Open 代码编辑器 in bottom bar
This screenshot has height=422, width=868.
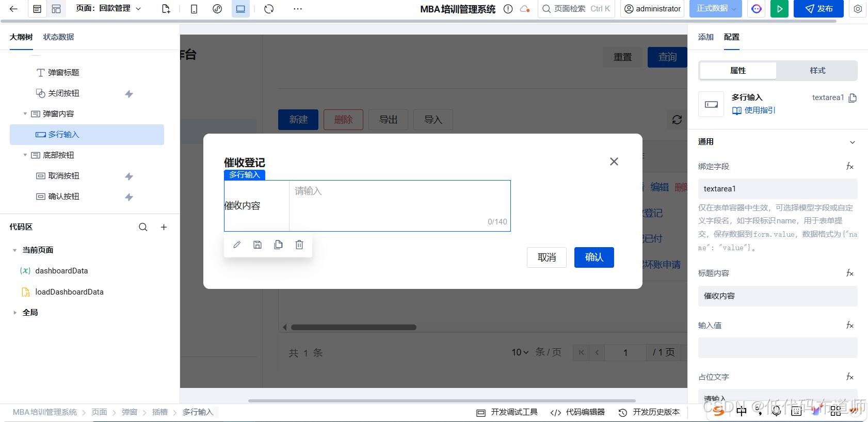coord(577,412)
